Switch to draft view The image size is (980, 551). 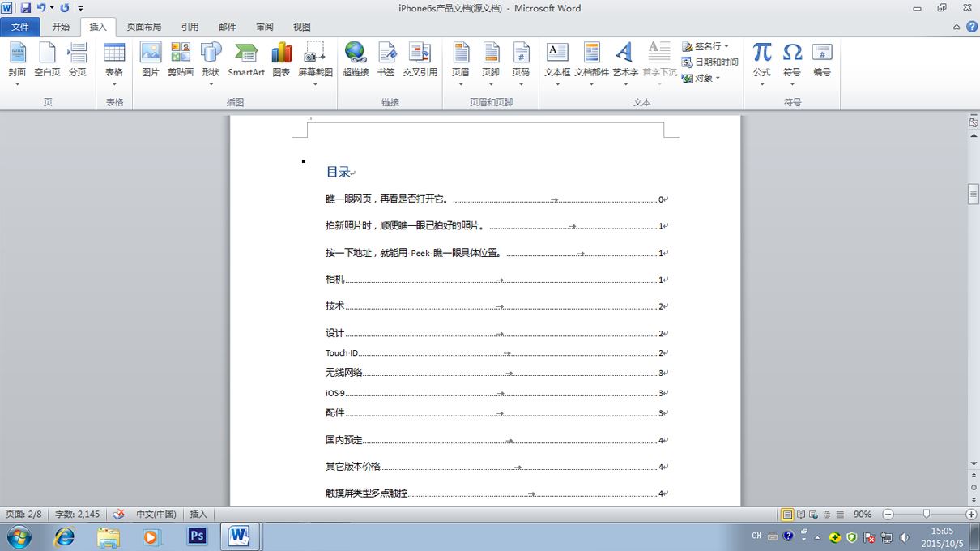pos(840,515)
